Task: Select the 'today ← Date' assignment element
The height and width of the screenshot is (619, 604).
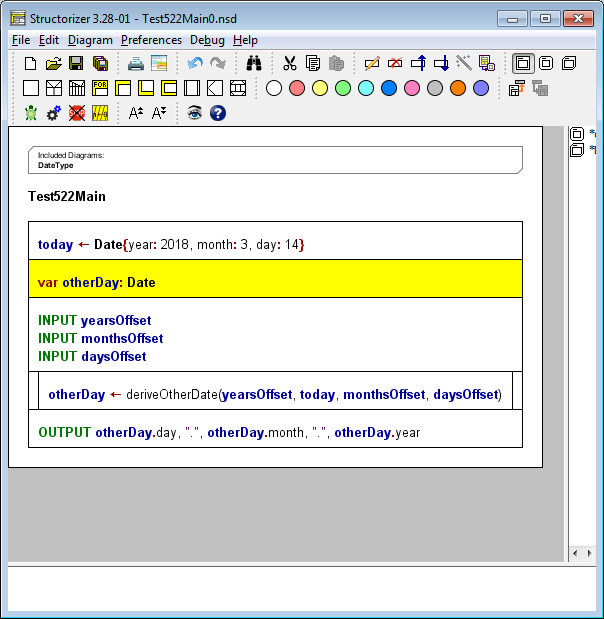Action: pyautogui.click(x=276, y=241)
